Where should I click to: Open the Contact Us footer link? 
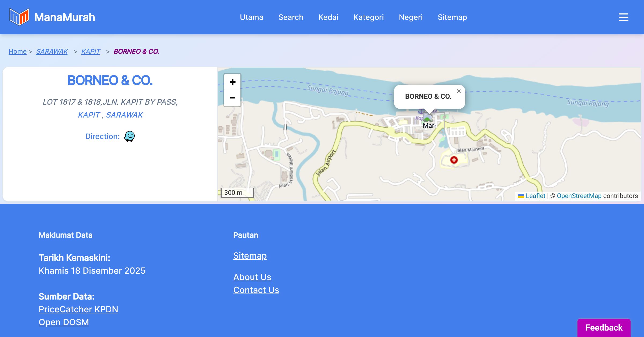(256, 290)
